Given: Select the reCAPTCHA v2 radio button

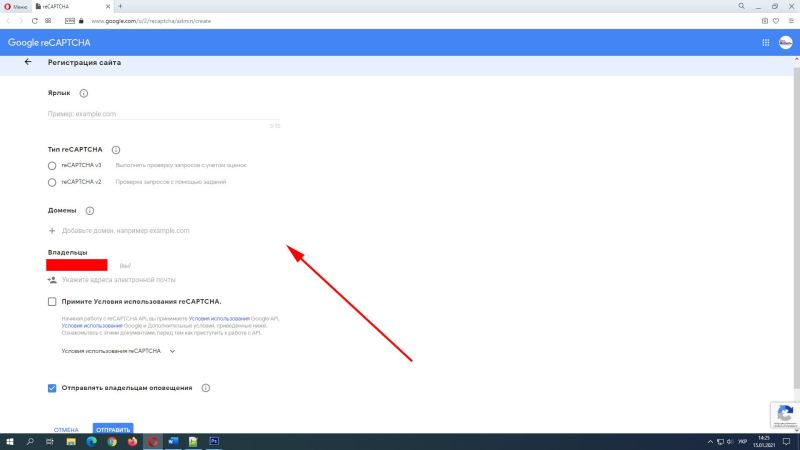Looking at the screenshot, I should [x=52, y=183].
